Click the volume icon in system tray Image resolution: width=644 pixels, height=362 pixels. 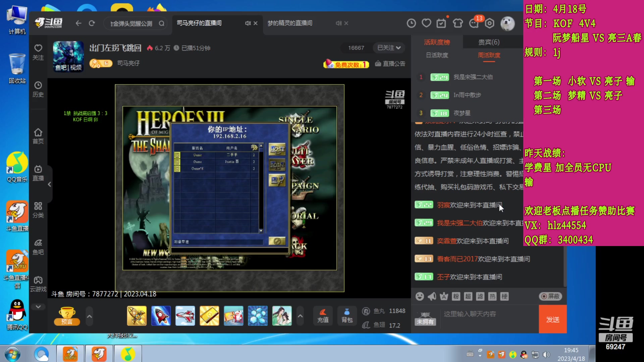click(546, 355)
